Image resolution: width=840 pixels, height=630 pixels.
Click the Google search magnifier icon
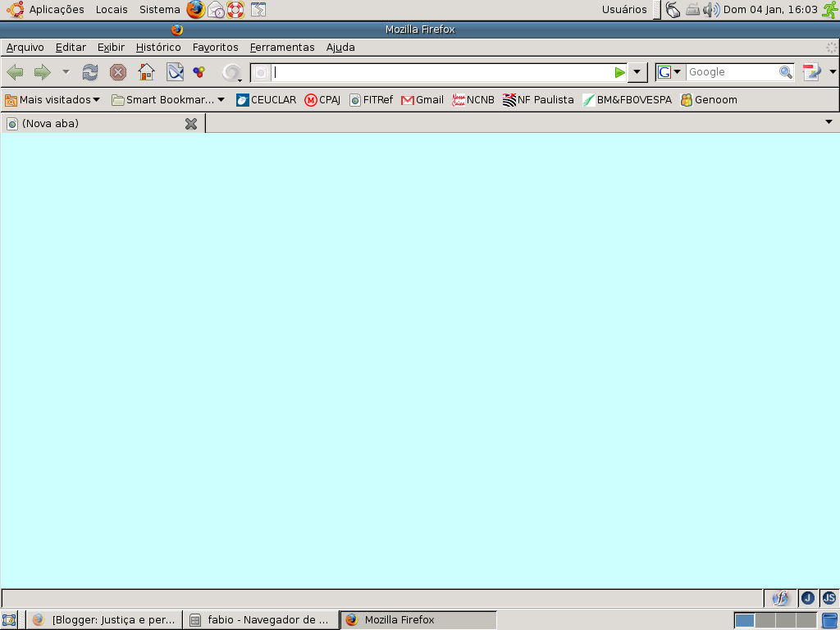pyautogui.click(x=785, y=72)
